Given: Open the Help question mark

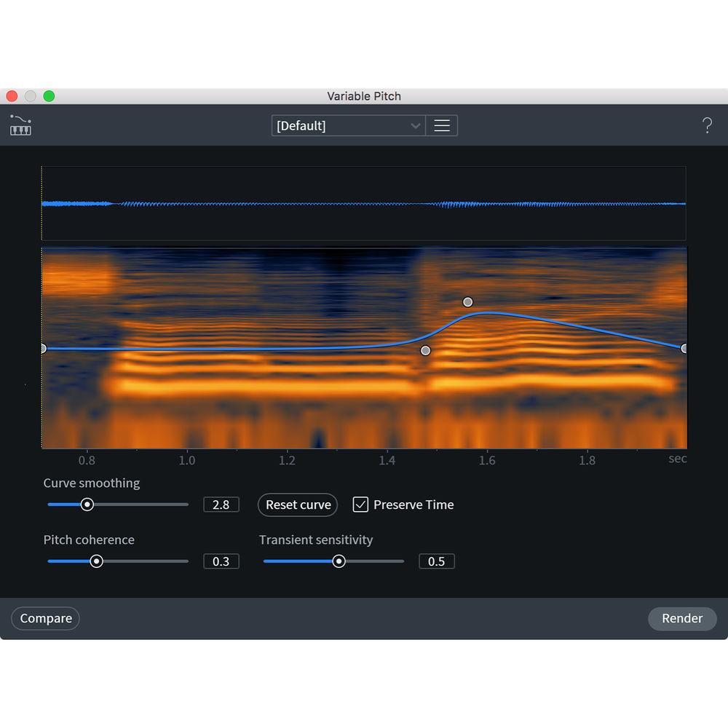Looking at the screenshot, I should (707, 124).
